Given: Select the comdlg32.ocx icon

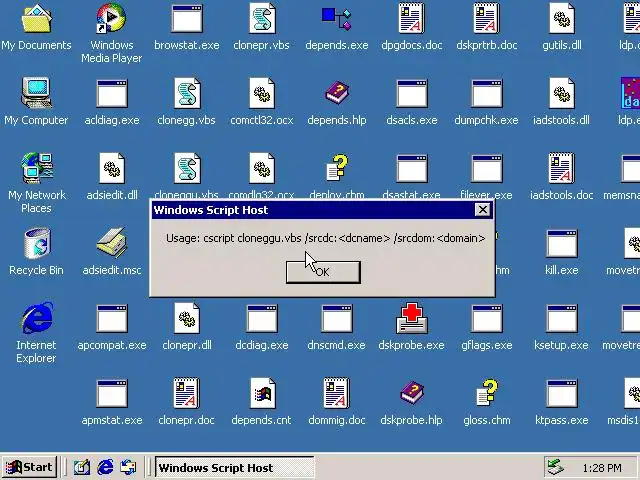Looking at the screenshot, I should pyautogui.click(x=262, y=169).
